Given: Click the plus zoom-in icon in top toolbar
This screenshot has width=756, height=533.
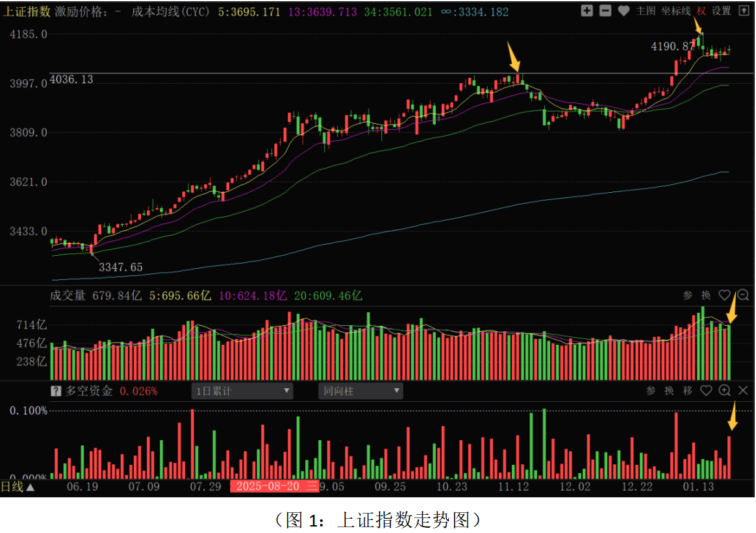Looking at the screenshot, I should click(586, 10).
